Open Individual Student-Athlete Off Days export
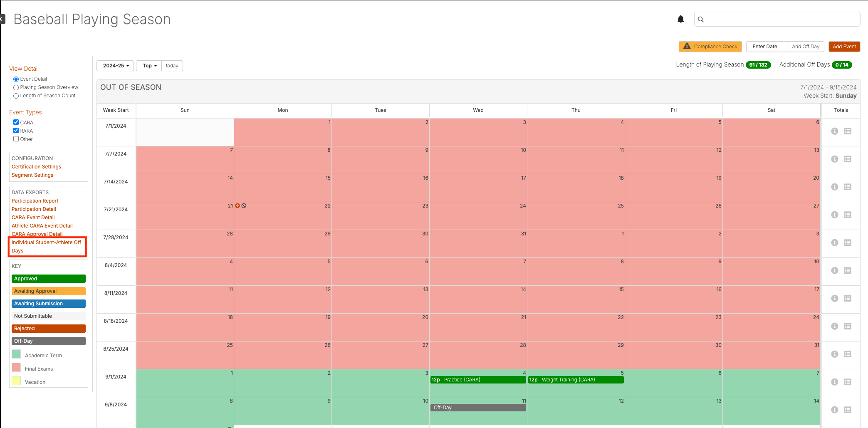 (x=47, y=247)
